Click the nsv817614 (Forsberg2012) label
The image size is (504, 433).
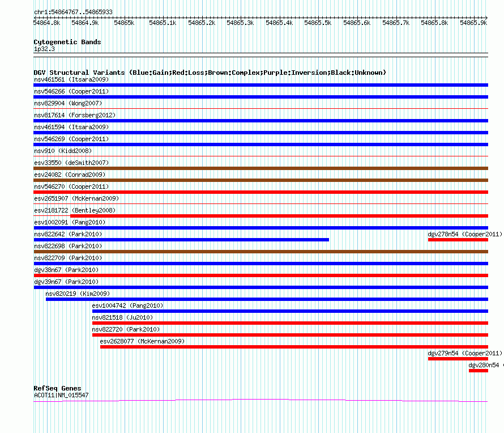(75, 115)
